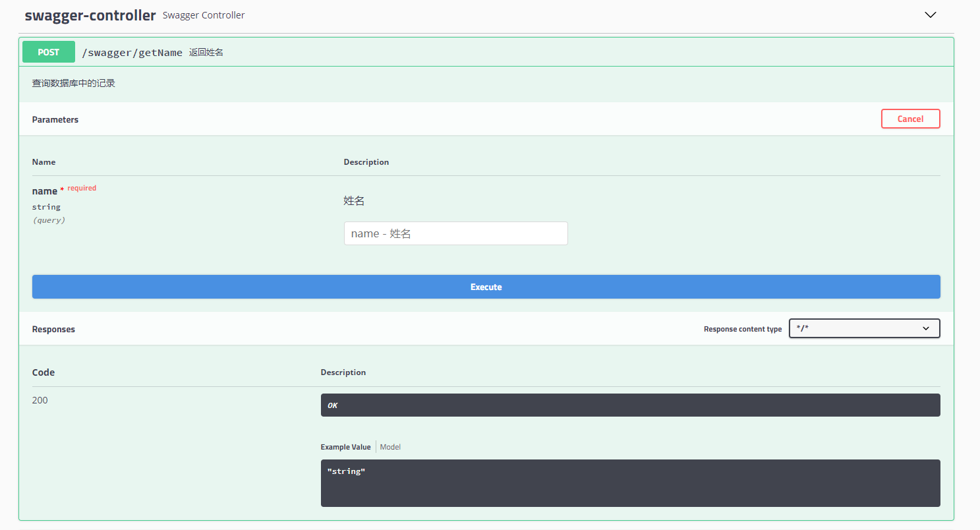980x530 pixels.
Task: Open the Response content type dropdown
Action: coord(864,328)
